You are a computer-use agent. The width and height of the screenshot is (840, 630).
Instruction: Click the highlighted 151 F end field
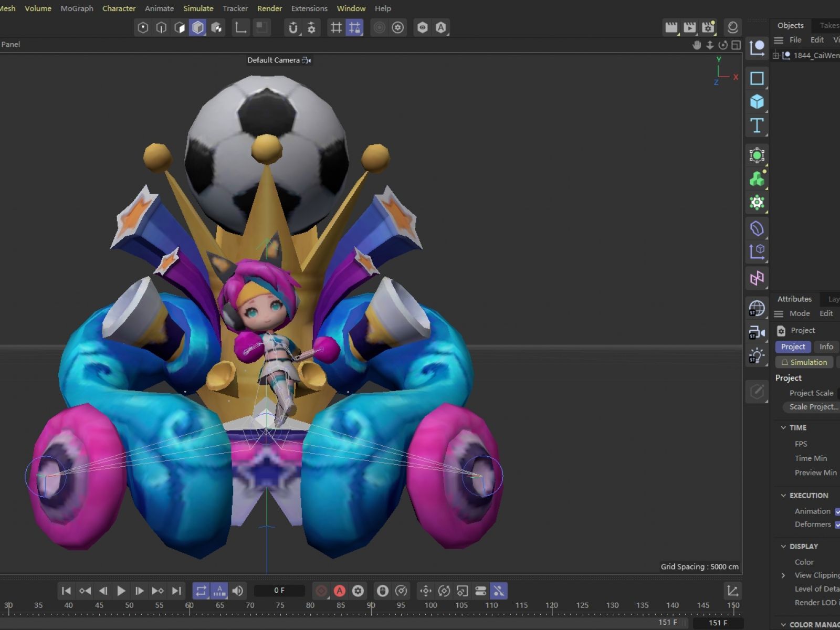pyautogui.click(x=718, y=623)
